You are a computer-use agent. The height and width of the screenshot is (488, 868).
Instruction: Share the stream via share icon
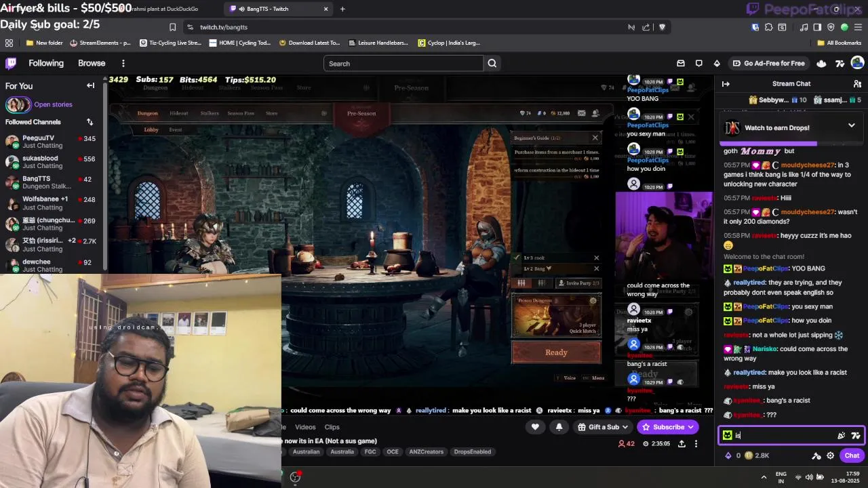pos(682,444)
